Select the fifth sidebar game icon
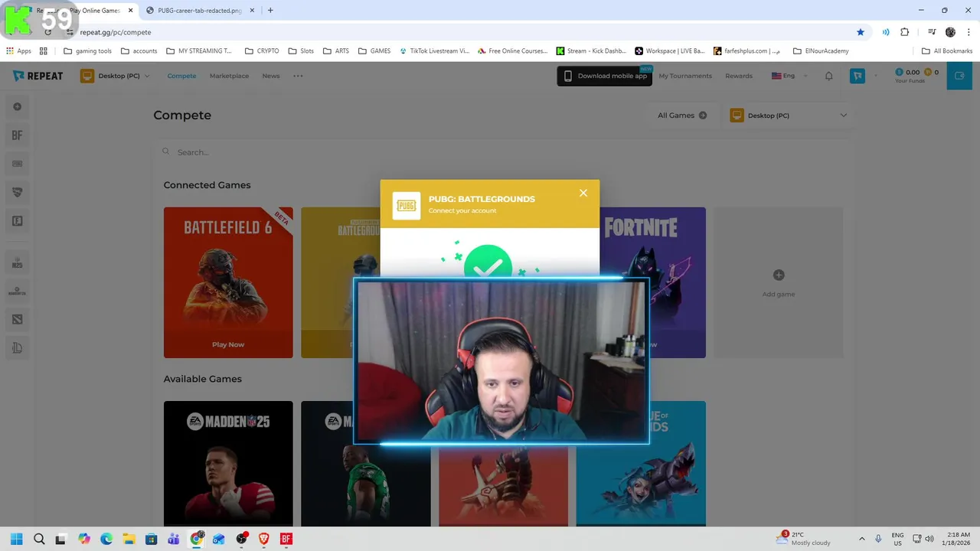 pyautogui.click(x=17, y=221)
